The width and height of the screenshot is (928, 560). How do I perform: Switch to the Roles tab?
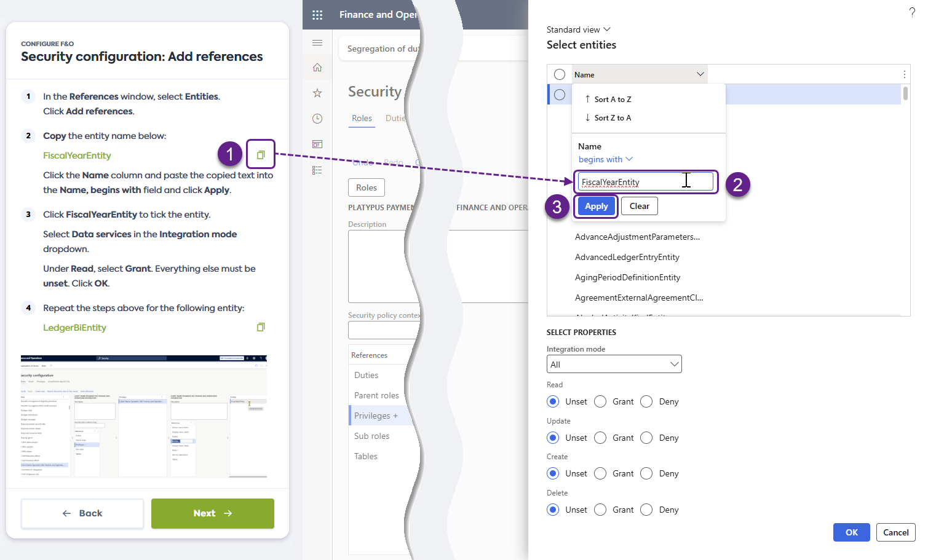[x=362, y=118]
